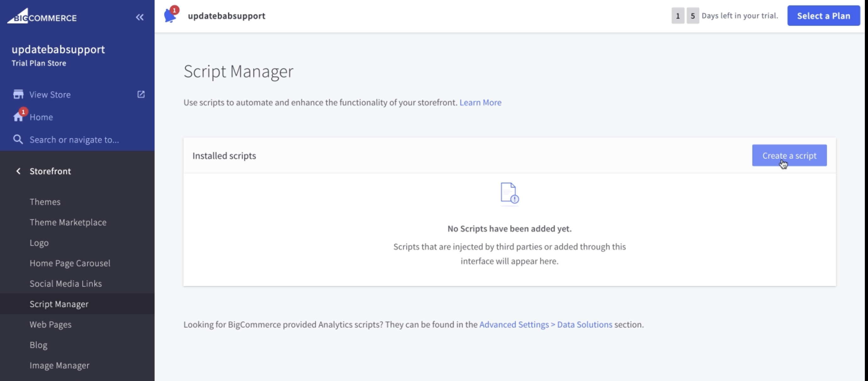The width and height of the screenshot is (868, 381).
Task: Click the empty scripts document icon
Action: (x=509, y=193)
